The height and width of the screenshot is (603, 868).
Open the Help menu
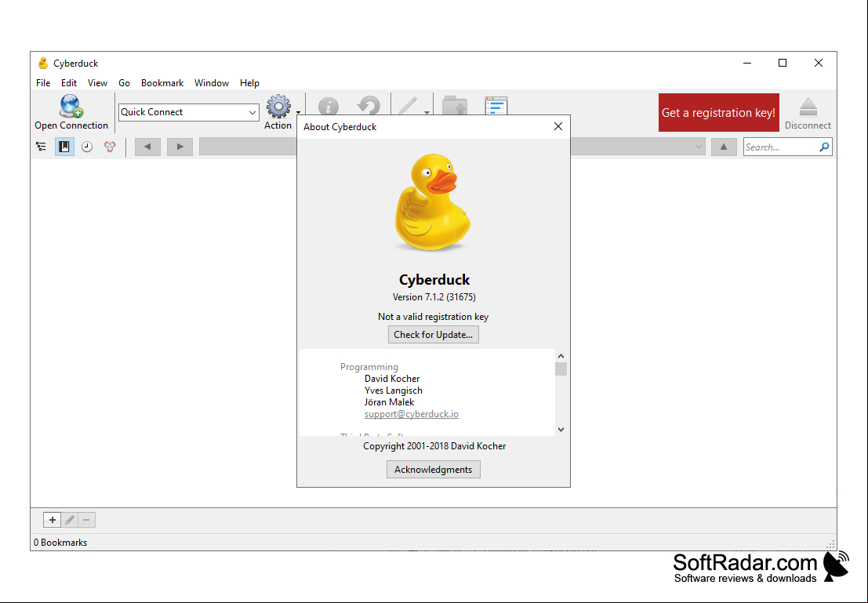point(249,83)
